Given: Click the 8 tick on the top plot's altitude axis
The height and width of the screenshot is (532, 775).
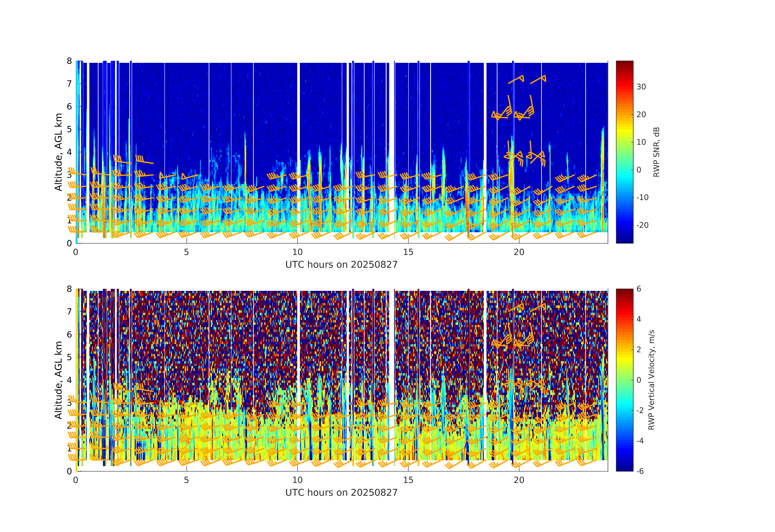Looking at the screenshot, I should pos(69,61).
